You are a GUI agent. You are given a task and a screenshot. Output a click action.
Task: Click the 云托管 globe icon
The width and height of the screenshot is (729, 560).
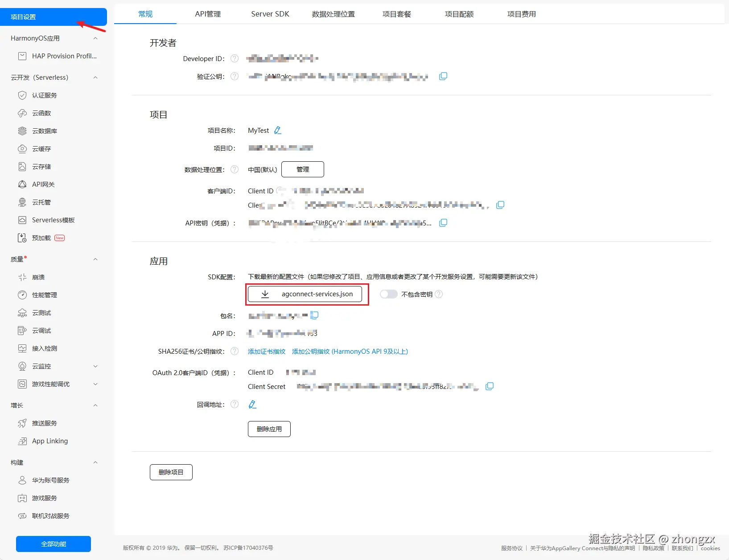(x=22, y=202)
